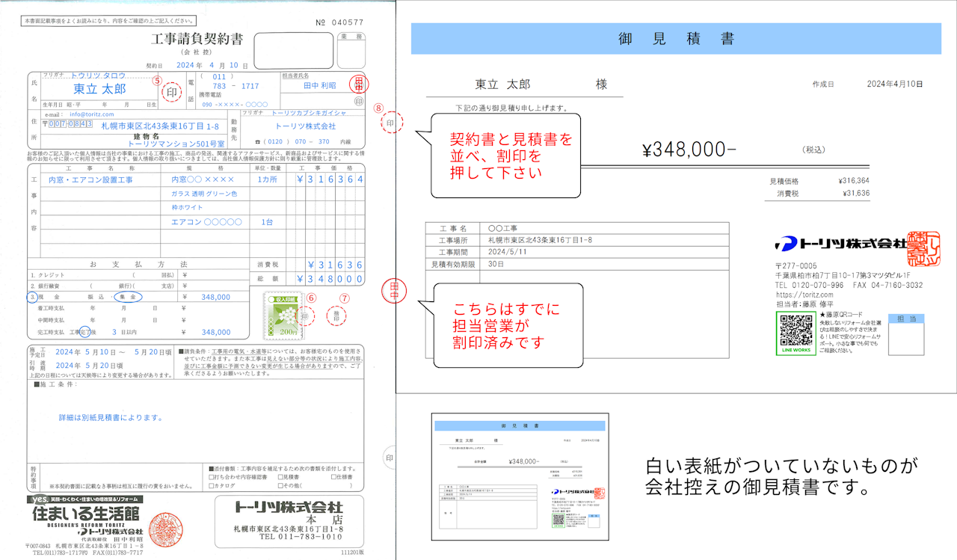The image size is (957, 560).
Task: Click the 詳細は別紙見積書によります note
Action: (x=111, y=418)
